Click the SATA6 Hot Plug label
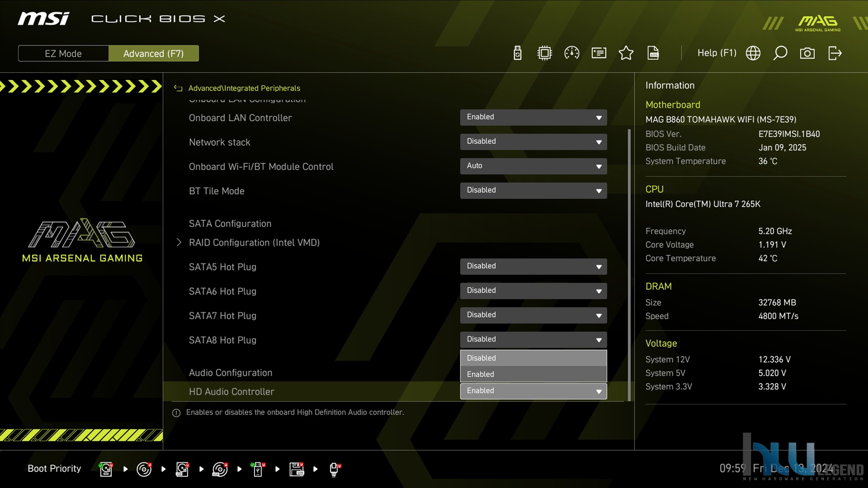The height and width of the screenshot is (488, 868). (x=222, y=291)
